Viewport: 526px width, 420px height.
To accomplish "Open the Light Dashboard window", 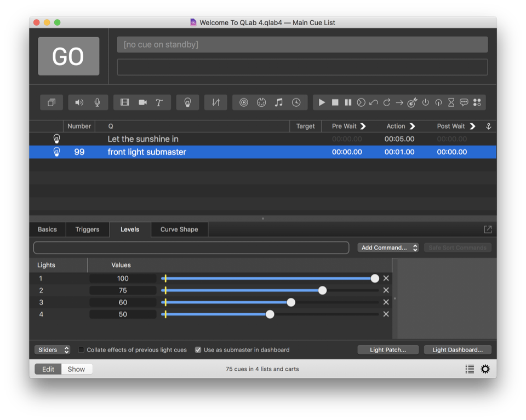I will tap(457, 350).
